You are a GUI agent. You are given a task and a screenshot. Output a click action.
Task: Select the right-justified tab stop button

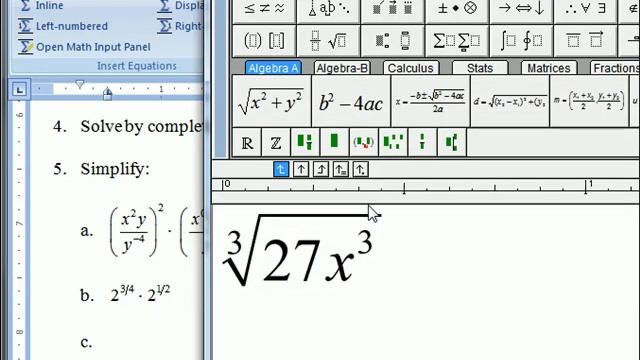(321, 169)
